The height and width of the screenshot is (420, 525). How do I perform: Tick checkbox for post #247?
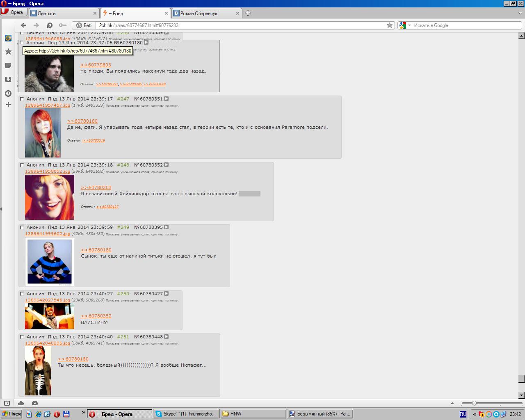22,99
